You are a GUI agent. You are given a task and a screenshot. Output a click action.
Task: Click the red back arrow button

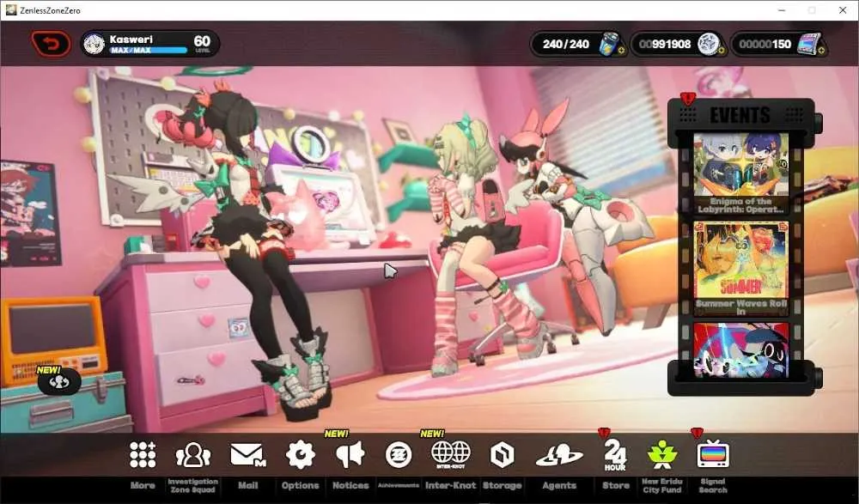(51, 44)
